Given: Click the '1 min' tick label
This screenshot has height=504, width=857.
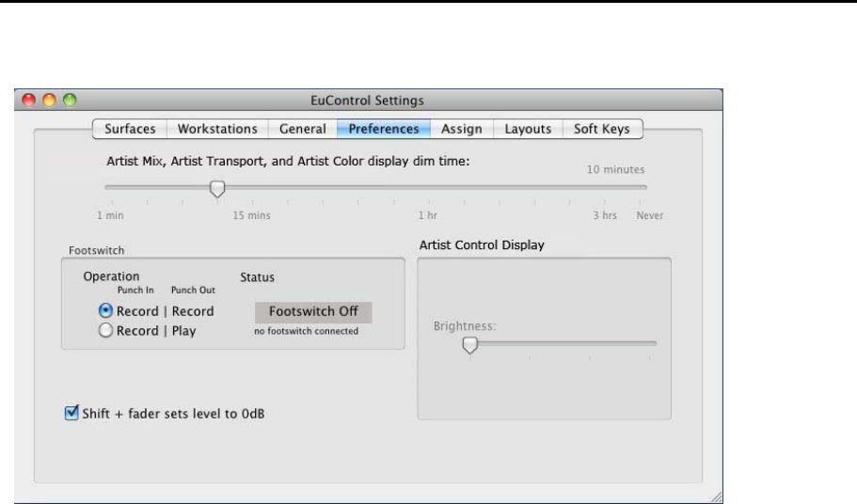Looking at the screenshot, I should click(110, 215).
